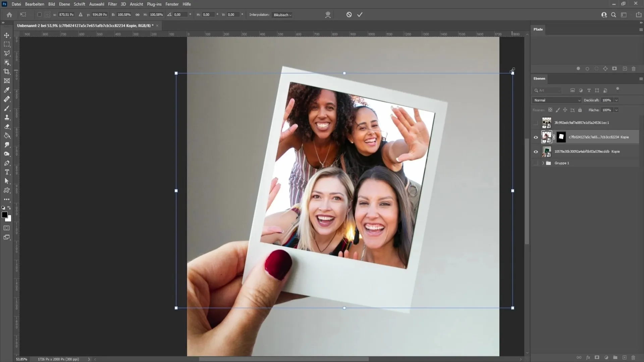
Task: Open the Search magnifier icon
Action: (613, 15)
